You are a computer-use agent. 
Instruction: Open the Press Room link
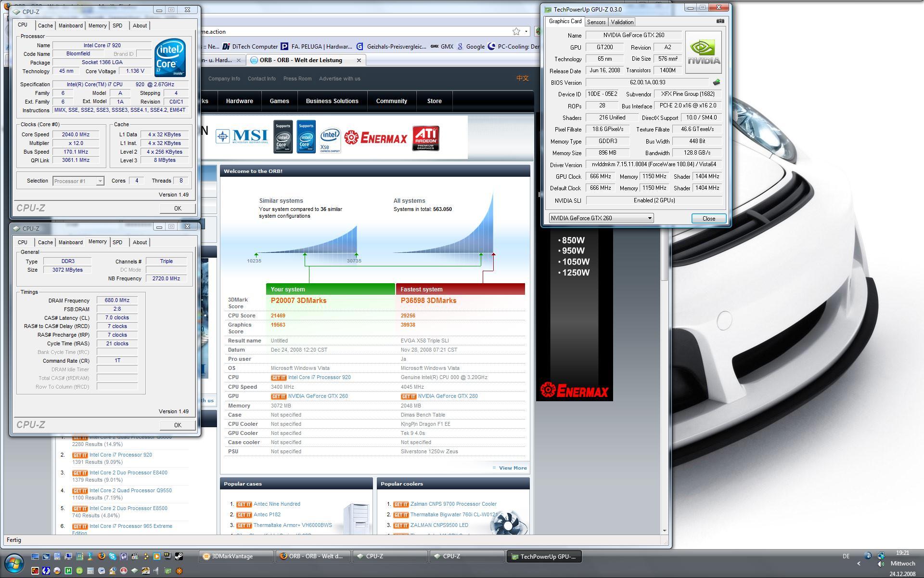[x=297, y=79]
